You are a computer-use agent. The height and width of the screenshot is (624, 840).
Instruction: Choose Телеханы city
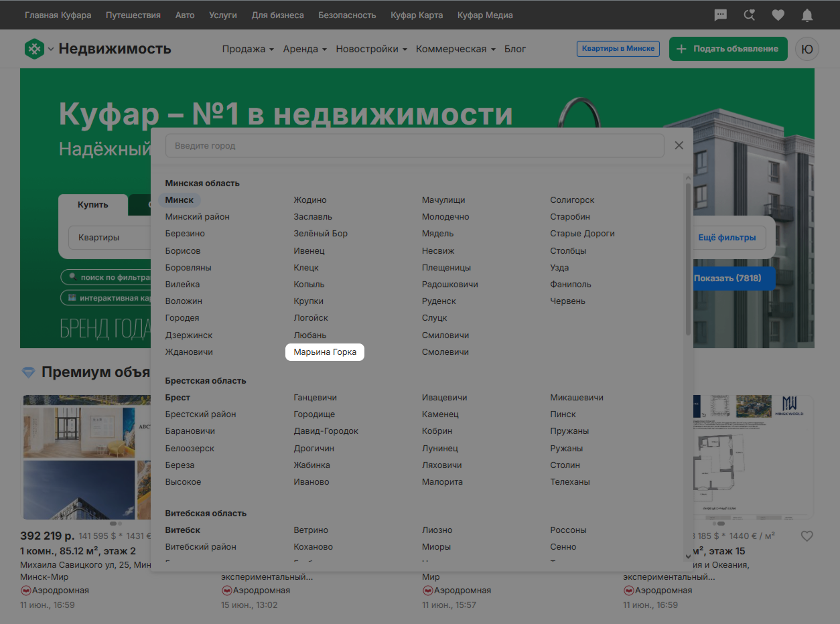570,482
